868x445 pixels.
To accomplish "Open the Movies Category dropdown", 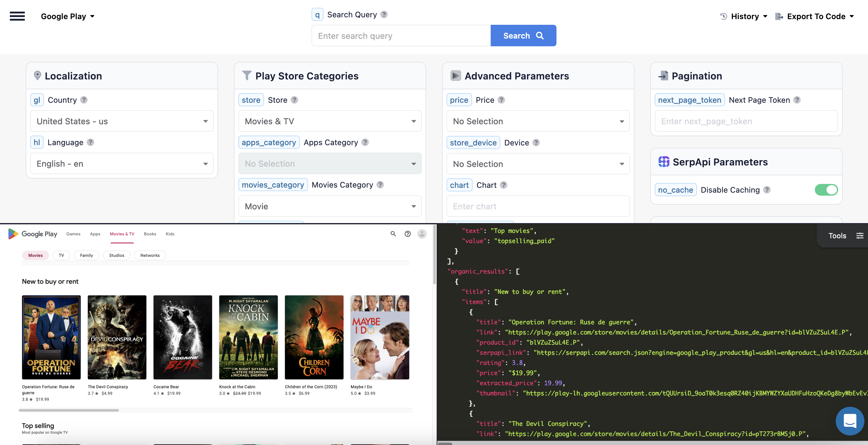I will click(329, 206).
